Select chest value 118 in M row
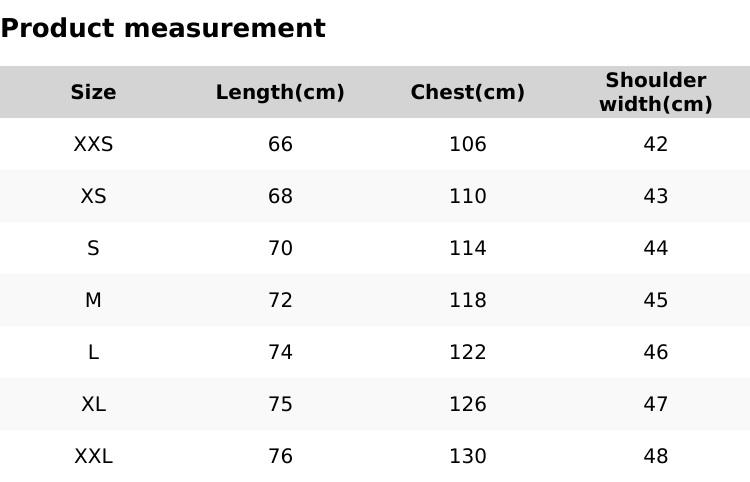The image size is (750, 482). click(467, 300)
